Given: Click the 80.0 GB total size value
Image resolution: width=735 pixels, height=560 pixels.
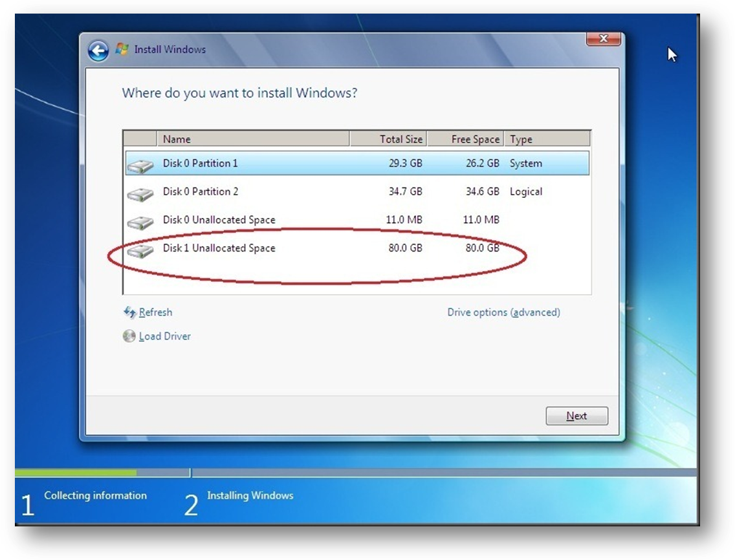Looking at the screenshot, I should pyautogui.click(x=405, y=248).
